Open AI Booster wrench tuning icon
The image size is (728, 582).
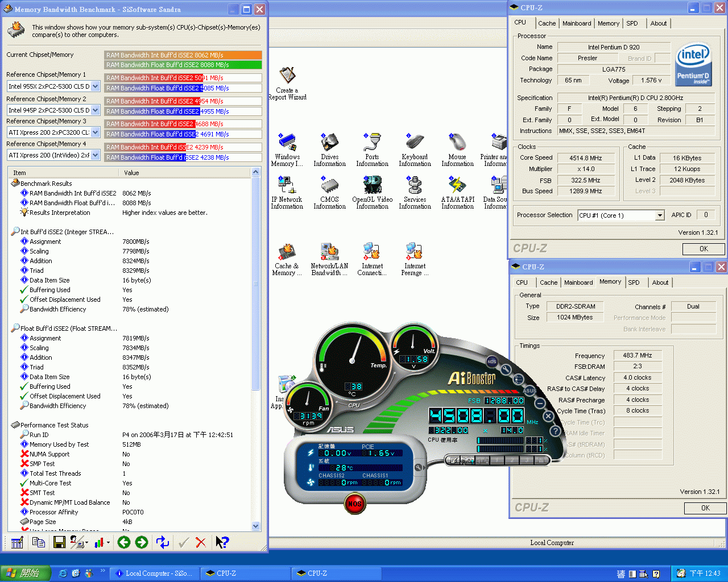504,369
